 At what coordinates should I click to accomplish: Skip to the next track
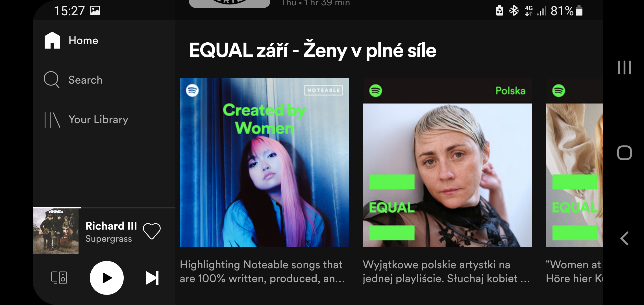[152, 278]
